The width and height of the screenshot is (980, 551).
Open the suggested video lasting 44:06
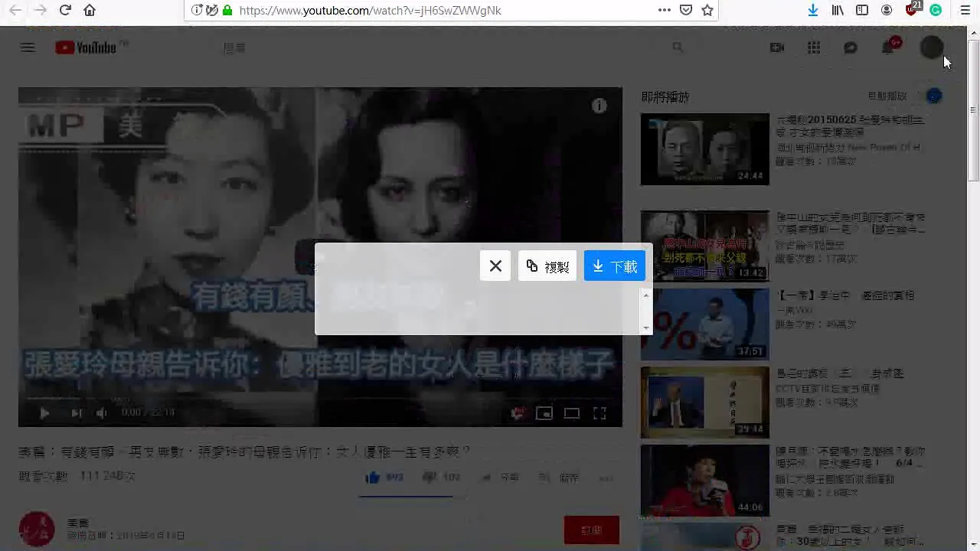click(705, 481)
